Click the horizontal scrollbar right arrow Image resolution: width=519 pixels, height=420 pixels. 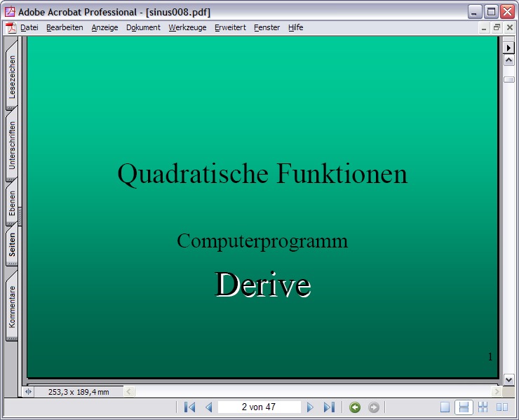(x=496, y=392)
